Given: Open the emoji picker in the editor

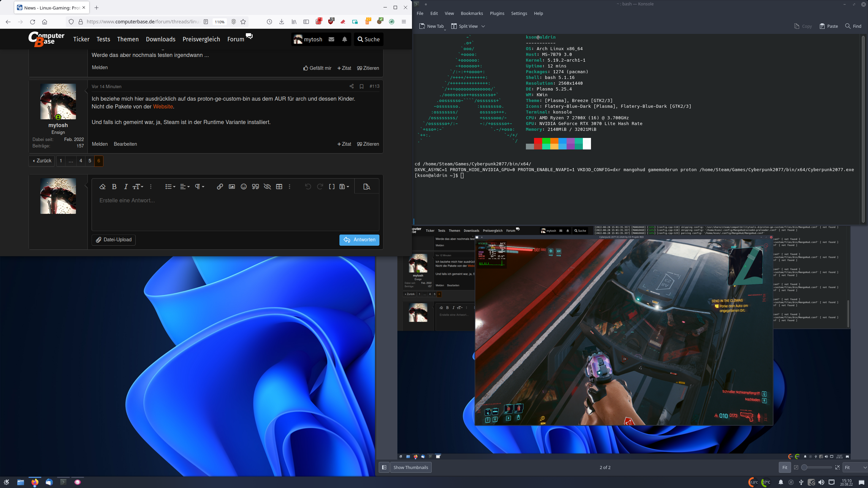Looking at the screenshot, I should (x=244, y=186).
